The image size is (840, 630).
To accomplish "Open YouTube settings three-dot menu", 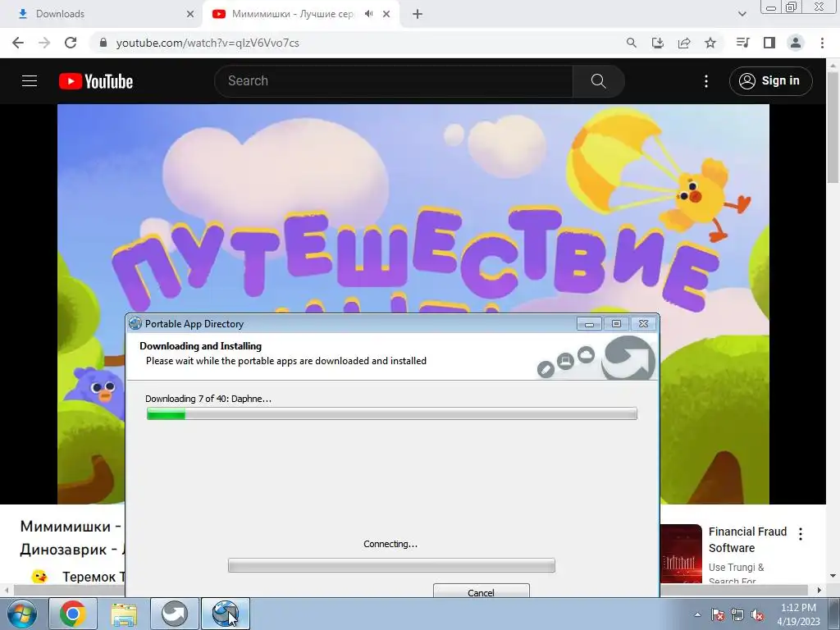I will (706, 81).
